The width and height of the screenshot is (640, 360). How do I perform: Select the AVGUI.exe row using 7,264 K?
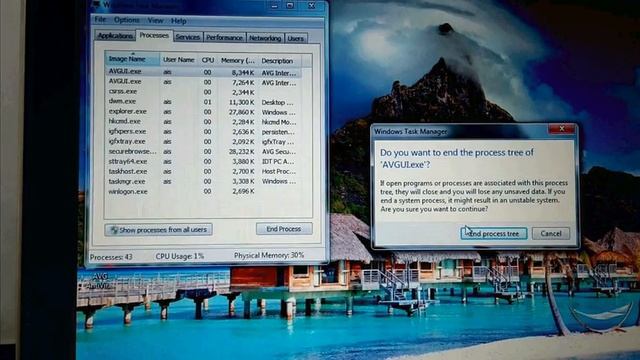pos(203,82)
